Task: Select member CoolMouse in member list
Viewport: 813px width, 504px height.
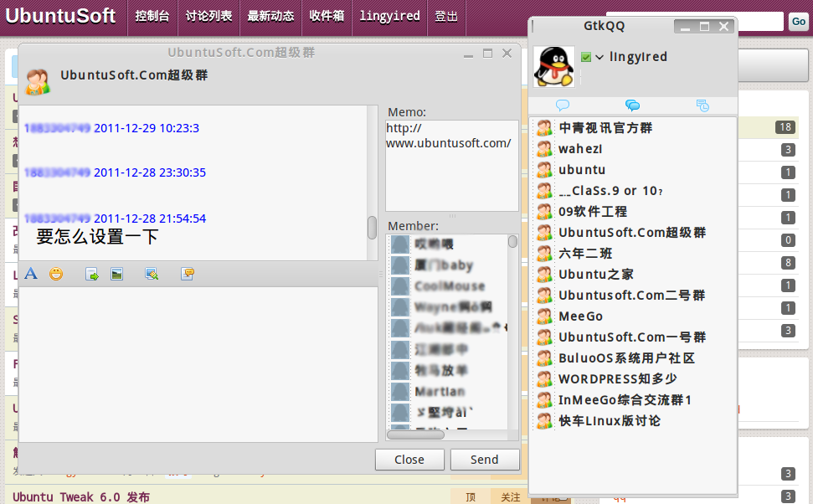Action: 448,286
